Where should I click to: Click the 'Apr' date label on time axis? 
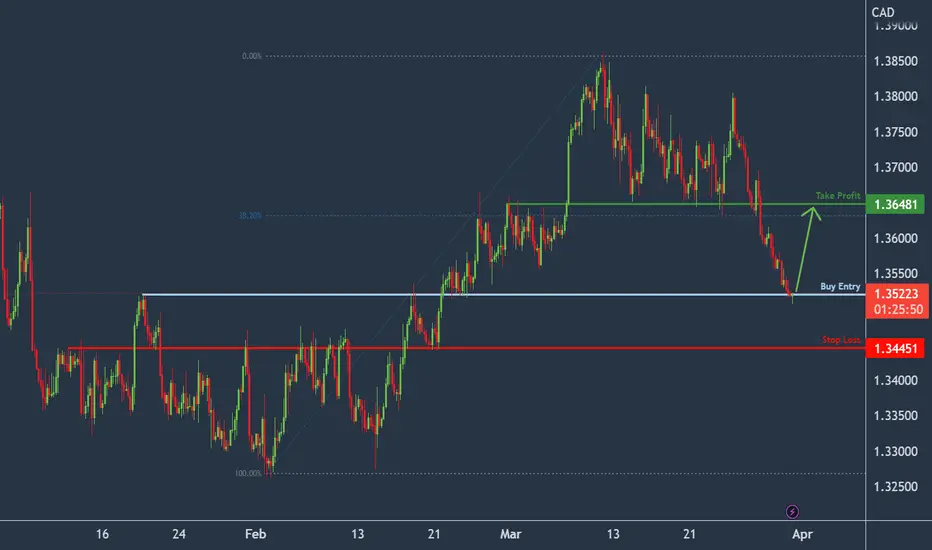(802, 534)
